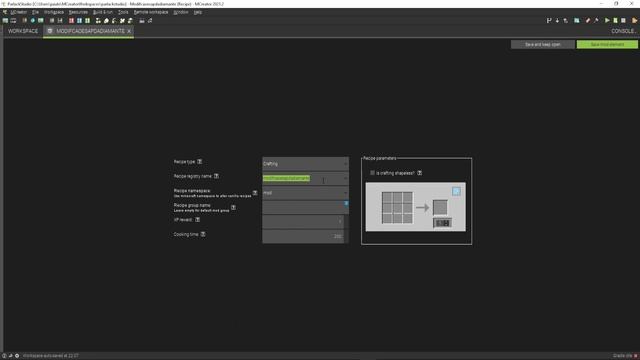This screenshot has width=640, height=360.
Task: Open help for Cooking time
Action: pyautogui.click(x=203, y=234)
